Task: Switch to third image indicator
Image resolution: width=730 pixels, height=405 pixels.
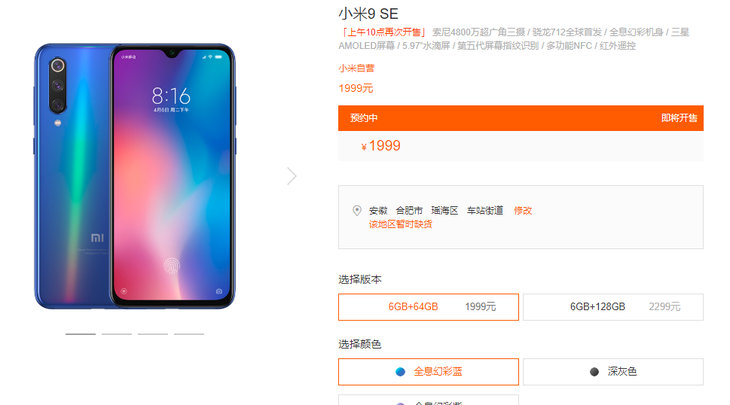Action: [153, 334]
